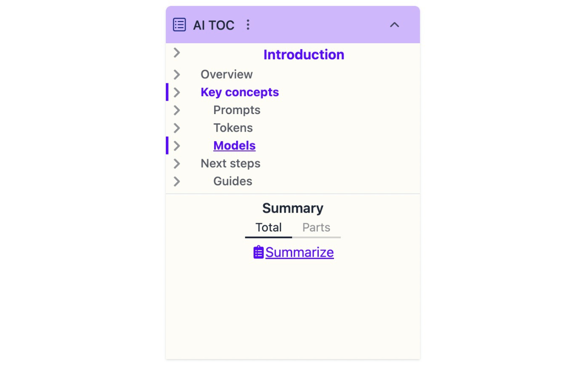Expand the Introduction chevron
This screenshot has height=368, width=588.
click(177, 53)
